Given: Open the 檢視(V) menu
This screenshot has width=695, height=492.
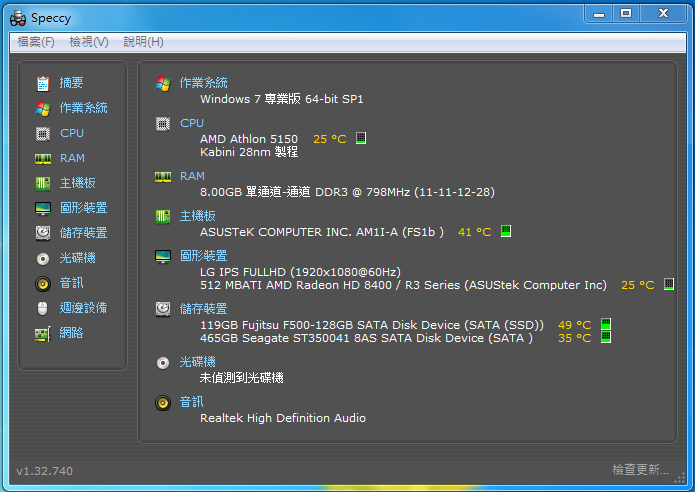Looking at the screenshot, I should (x=89, y=42).
